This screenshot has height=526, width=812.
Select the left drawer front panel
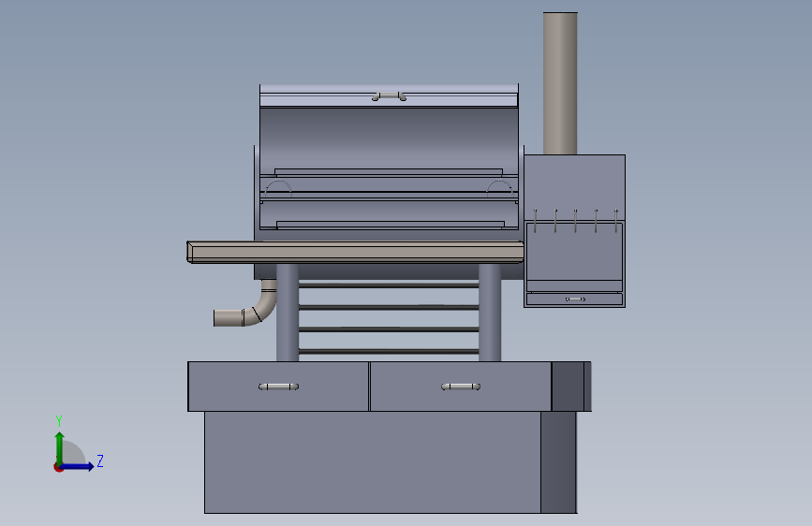coord(278,387)
